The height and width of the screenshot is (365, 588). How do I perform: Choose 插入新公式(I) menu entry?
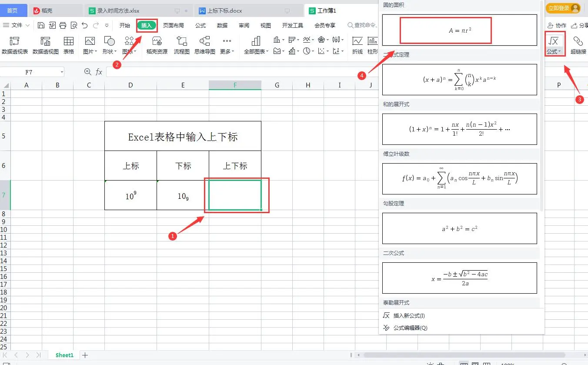409,316
